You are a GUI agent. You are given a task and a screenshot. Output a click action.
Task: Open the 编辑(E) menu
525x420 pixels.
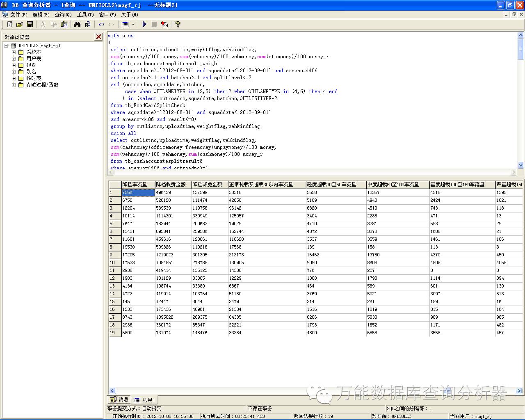pos(41,14)
